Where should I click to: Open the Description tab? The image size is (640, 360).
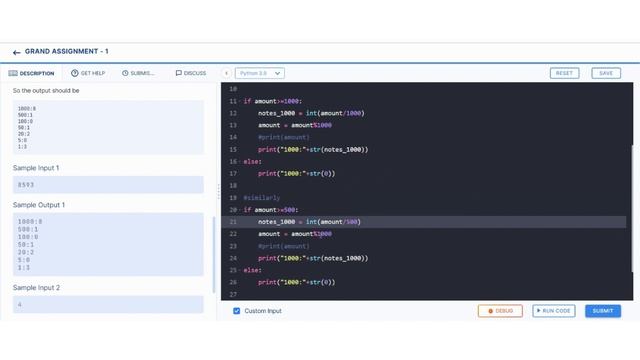click(31, 73)
